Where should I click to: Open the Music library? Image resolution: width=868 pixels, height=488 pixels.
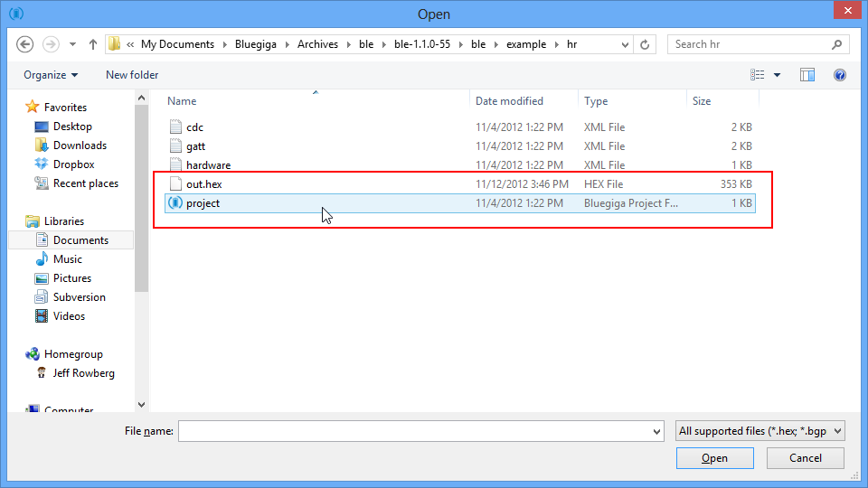pos(68,259)
